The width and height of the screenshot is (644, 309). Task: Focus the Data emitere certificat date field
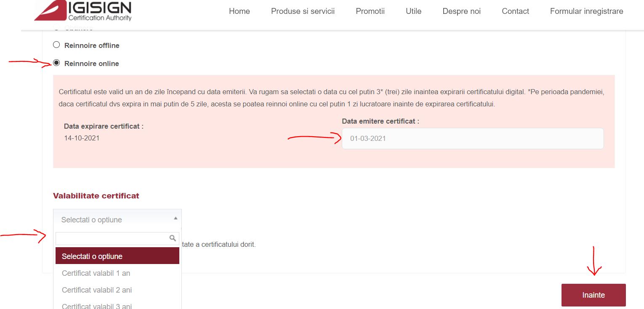(x=473, y=138)
